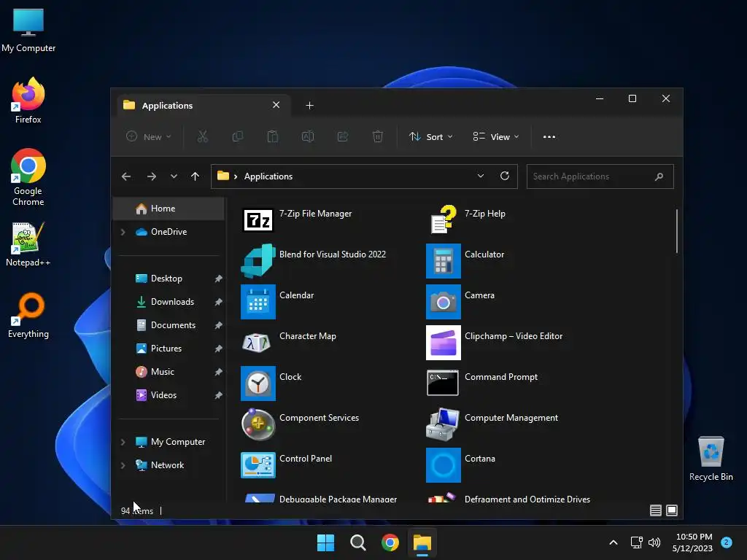Image resolution: width=747 pixels, height=560 pixels.
Task: Open Chrome from the taskbar
Action: [x=390, y=542]
